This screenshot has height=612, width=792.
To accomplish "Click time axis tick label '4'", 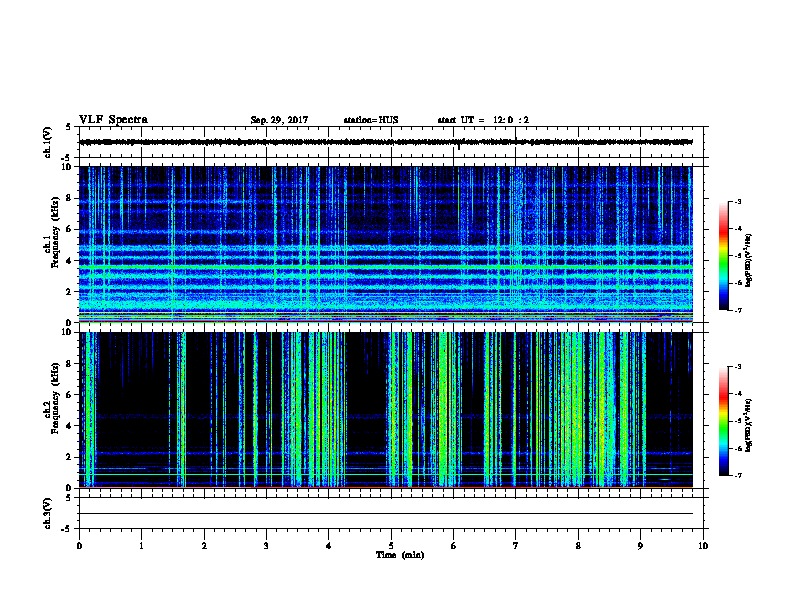I will [329, 546].
